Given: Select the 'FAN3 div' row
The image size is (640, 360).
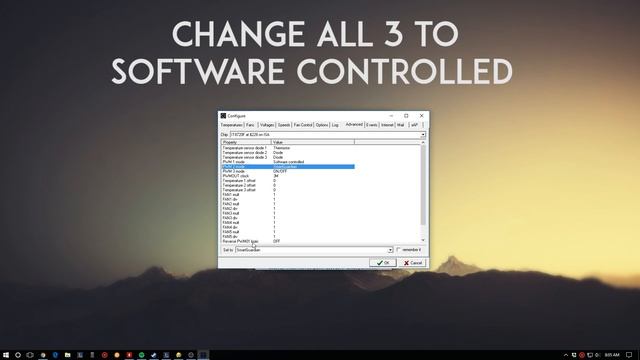Looking at the screenshot, I should (x=288, y=218).
